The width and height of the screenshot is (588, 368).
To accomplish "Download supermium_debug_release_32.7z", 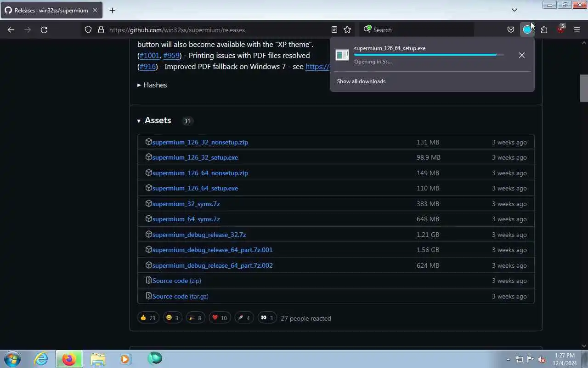I will (x=199, y=235).
